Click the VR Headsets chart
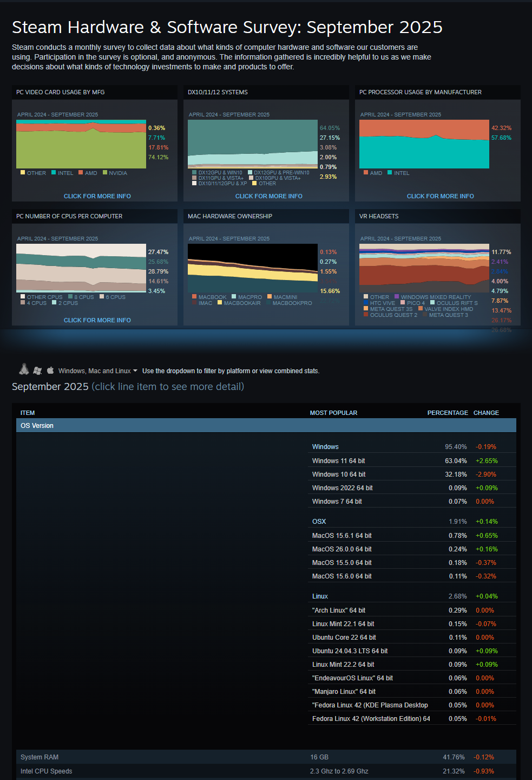The height and width of the screenshot is (780, 532). click(x=424, y=264)
